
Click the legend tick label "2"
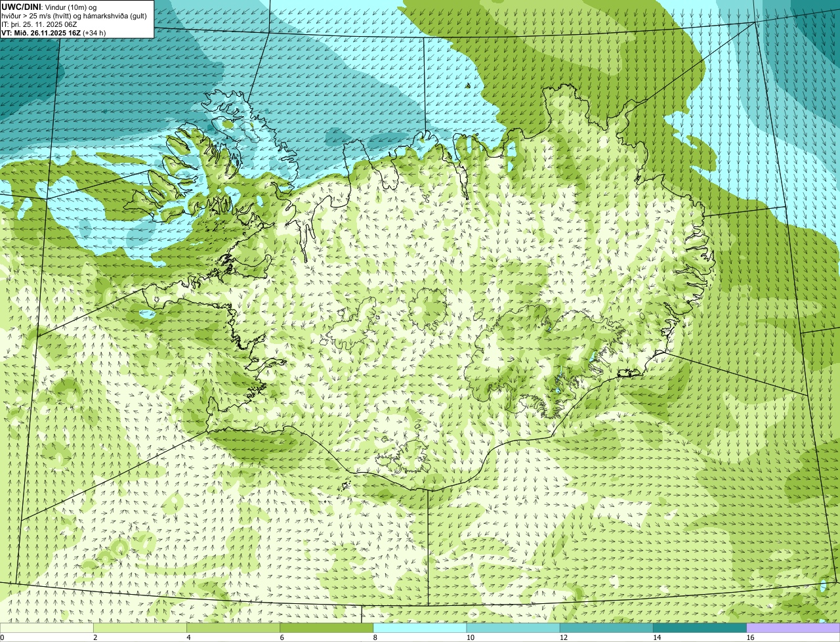point(95,637)
